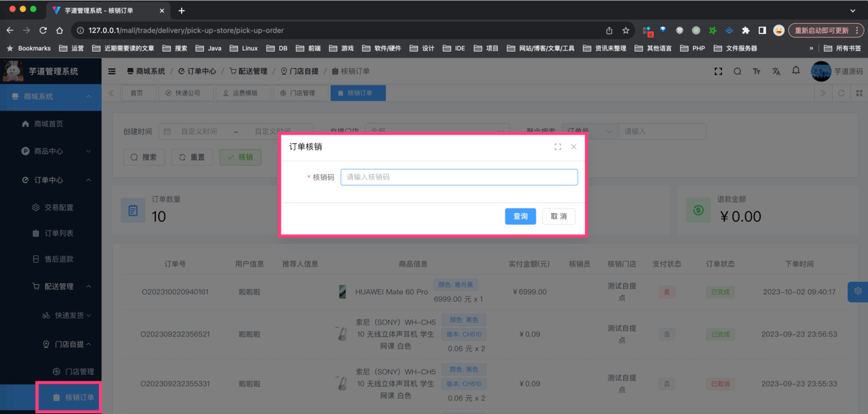Image resolution: width=868 pixels, height=414 pixels.
Task: Toggle full screen mode in top header
Action: click(x=718, y=71)
